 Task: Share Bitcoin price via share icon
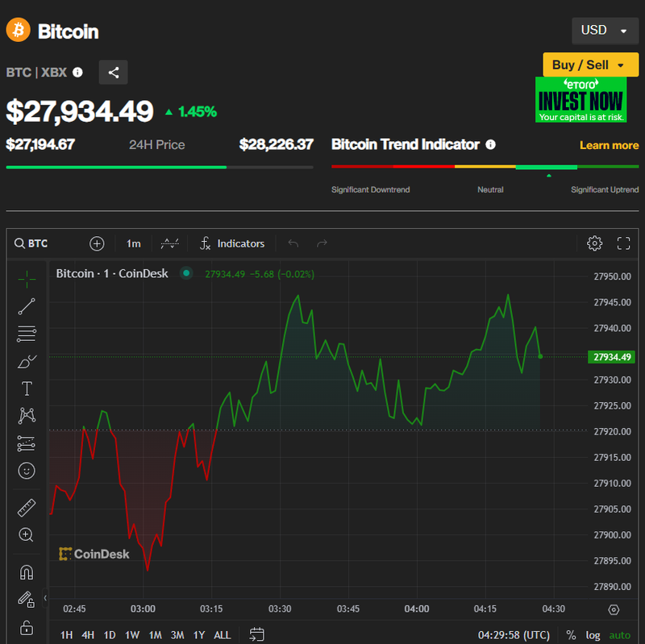coord(114,73)
